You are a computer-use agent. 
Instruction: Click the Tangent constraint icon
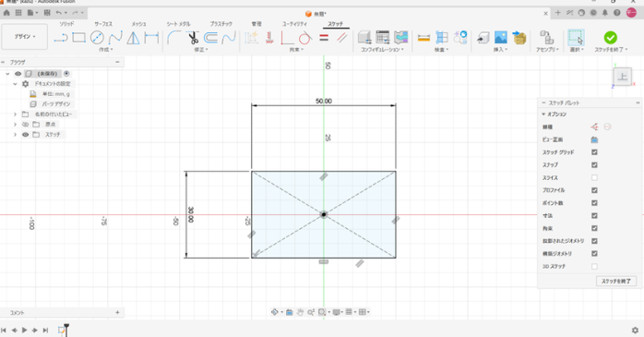[305, 38]
